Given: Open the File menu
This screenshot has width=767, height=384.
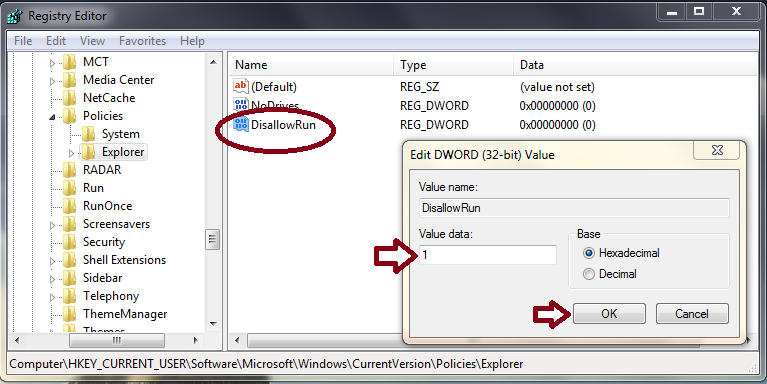Looking at the screenshot, I should pyautogui.click(x=23, y=41).
